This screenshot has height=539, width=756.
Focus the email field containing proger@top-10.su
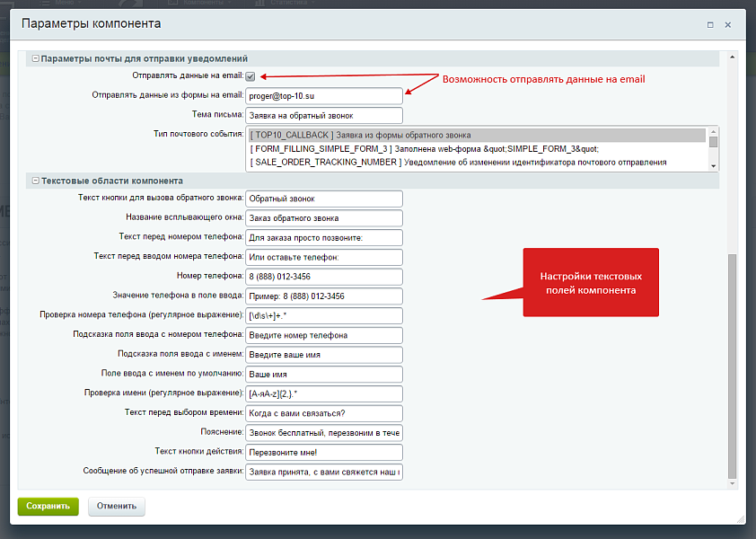coord(324,95)
